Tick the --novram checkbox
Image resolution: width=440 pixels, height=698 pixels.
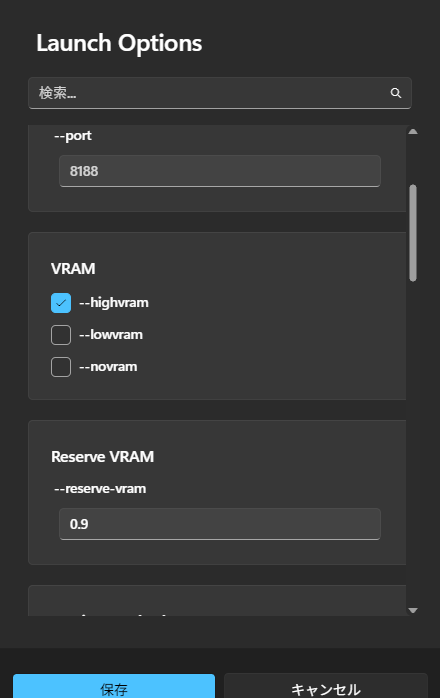pos(61,367)
